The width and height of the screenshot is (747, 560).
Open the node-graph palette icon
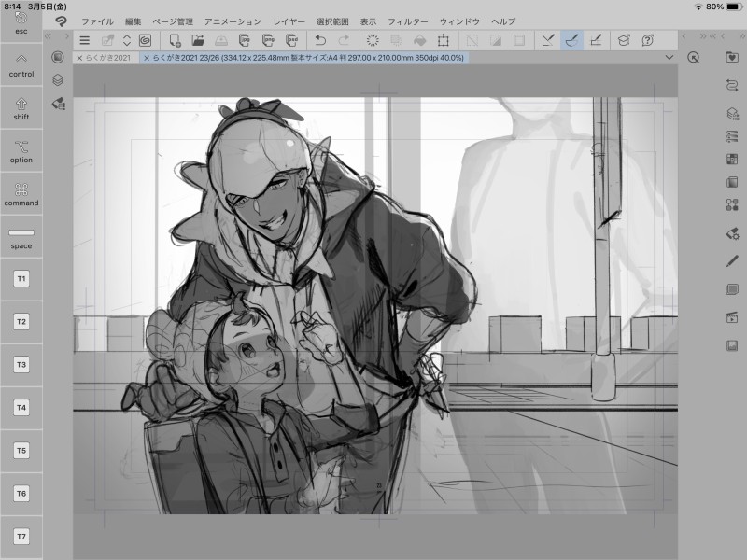click(x=732, y=205)
